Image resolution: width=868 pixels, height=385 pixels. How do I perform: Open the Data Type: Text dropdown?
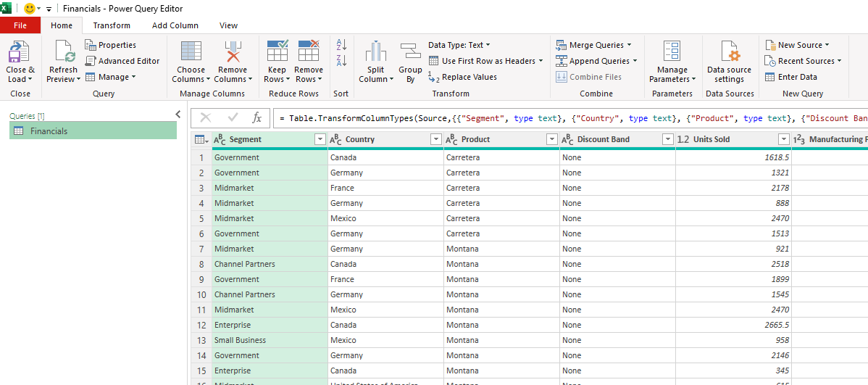click(459, 45)
